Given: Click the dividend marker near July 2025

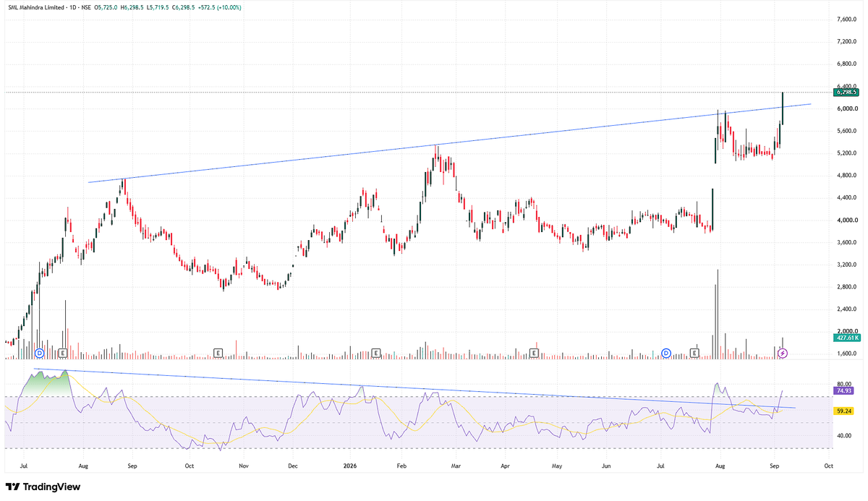Looking at the screenshot, I should click(x=40, y=353).
